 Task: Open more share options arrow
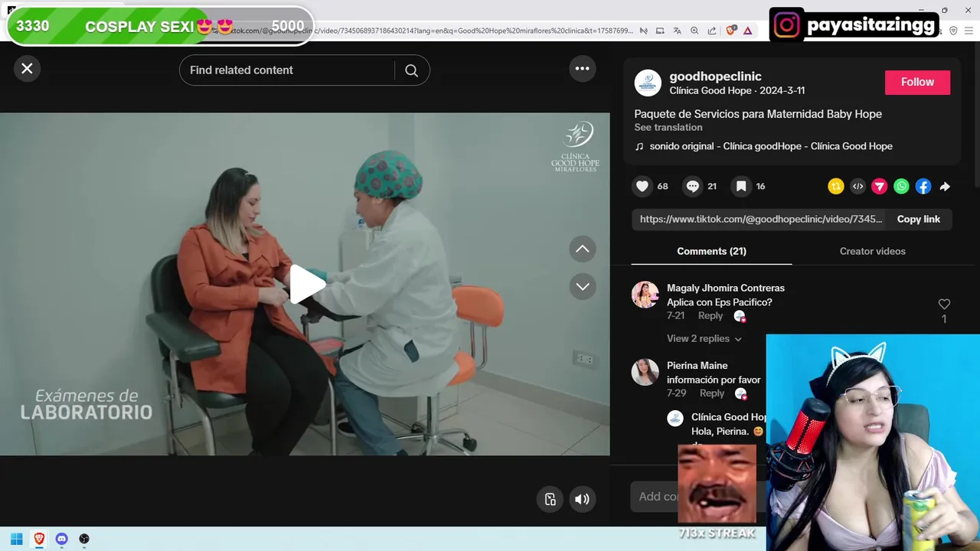point(945,186)
